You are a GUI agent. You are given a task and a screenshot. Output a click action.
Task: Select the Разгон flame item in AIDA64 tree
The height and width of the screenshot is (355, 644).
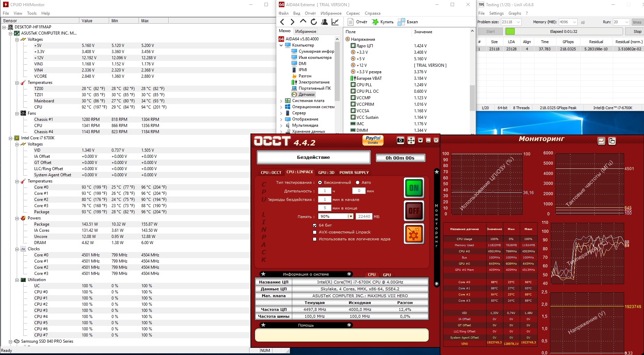click(x=305, y=76)
